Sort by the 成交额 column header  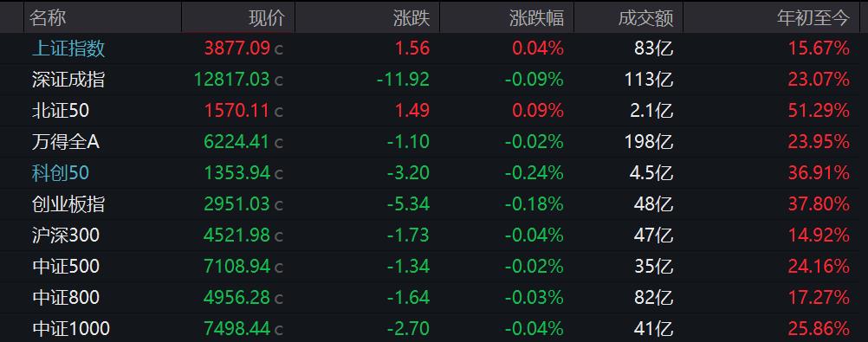point(645,17)
